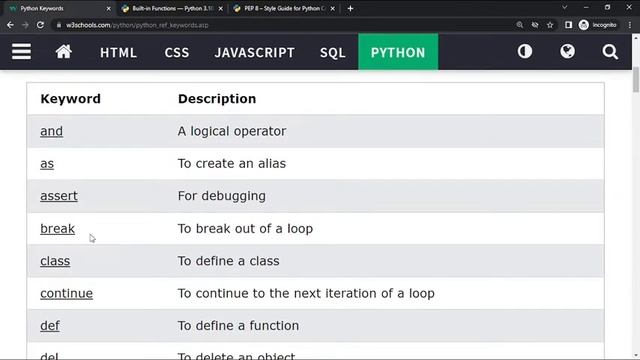Reload the page
The width and height of the screenshot is (640, 360).
click(40, 25)
